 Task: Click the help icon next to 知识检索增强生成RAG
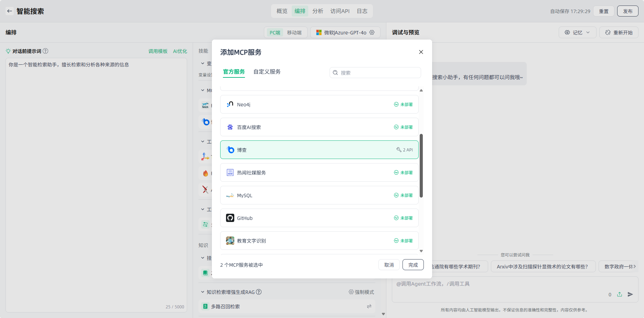click(259, 292)
